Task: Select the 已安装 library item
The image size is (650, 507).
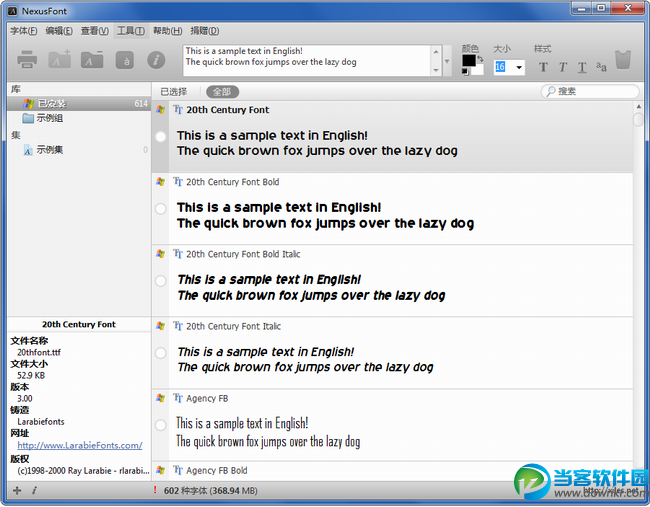Action: pyautogui.click(x=79, y=103)
